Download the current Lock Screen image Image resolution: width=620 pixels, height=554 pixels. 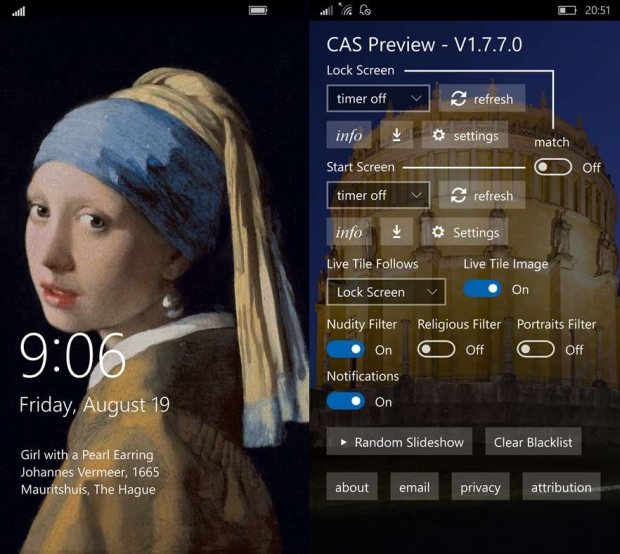[397, 135]
